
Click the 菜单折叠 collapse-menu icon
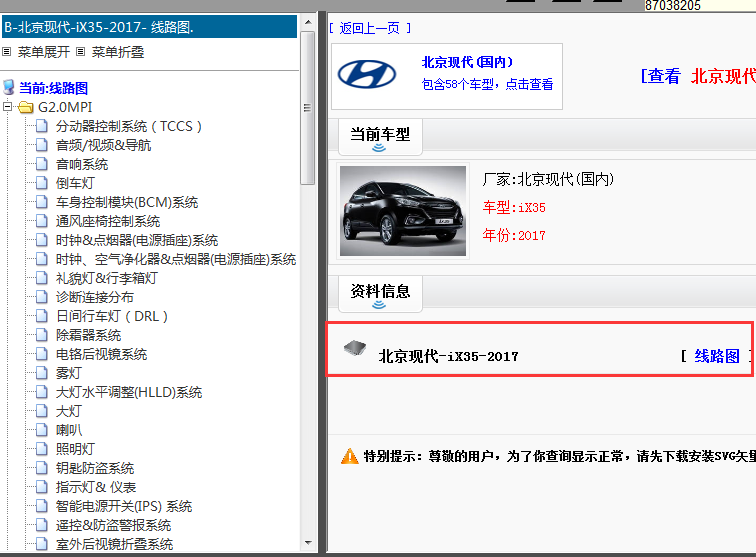81,52
